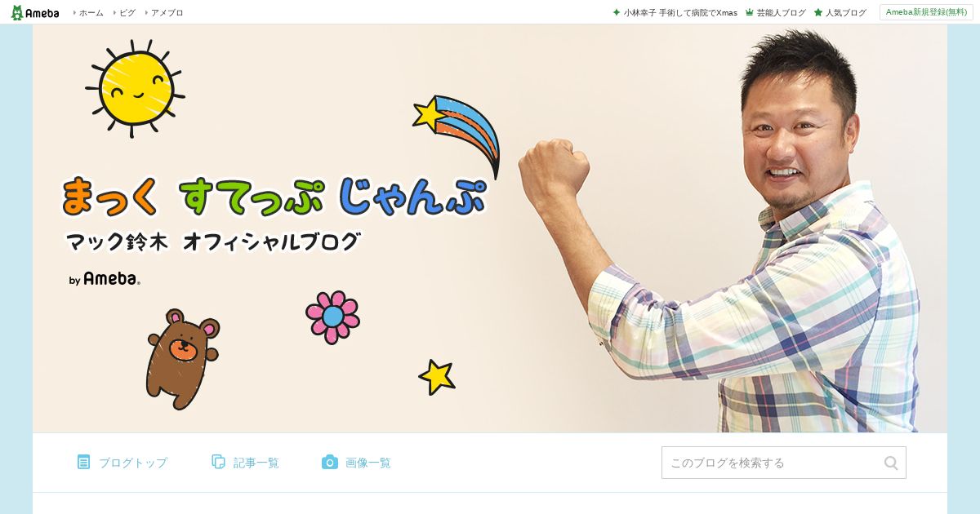
Task: Switch to the 画像一覧 tab
Action: click(356, 463)
